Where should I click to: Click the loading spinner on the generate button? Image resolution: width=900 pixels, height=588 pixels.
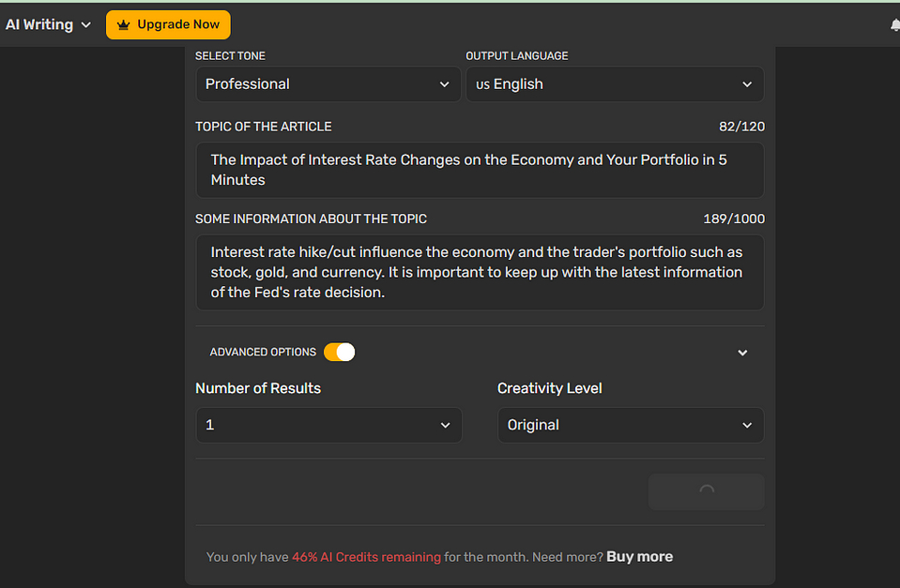click(x=706, y=491)
